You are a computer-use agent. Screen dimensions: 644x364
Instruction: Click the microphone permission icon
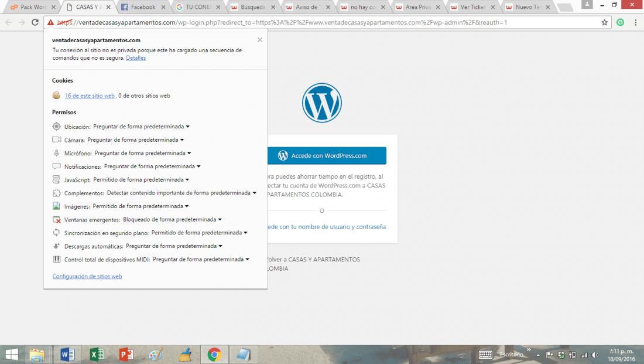(x=56, y=153)
